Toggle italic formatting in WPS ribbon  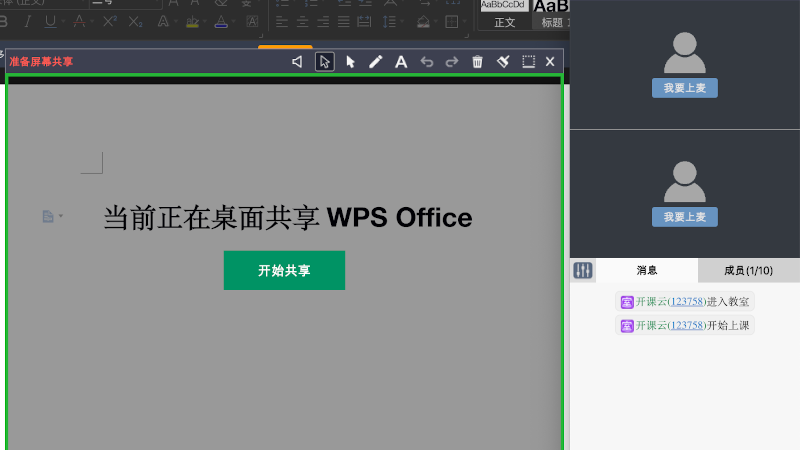(x=28, y=21)
